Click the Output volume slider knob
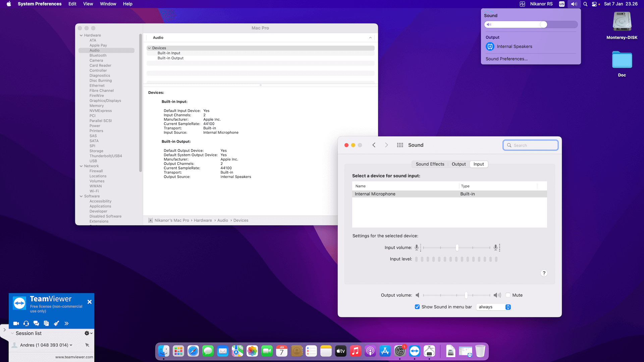 (x=466, y=295)
